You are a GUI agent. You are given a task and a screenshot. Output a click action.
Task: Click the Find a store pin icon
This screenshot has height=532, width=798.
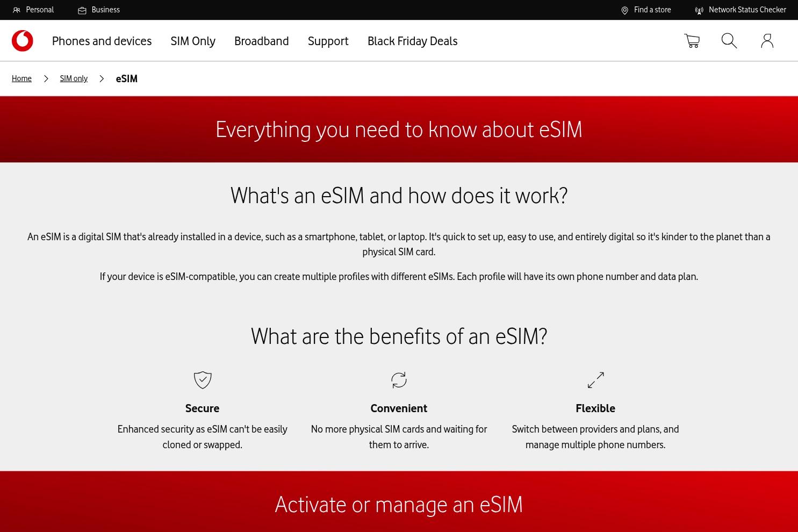click(x=624, y=10)
